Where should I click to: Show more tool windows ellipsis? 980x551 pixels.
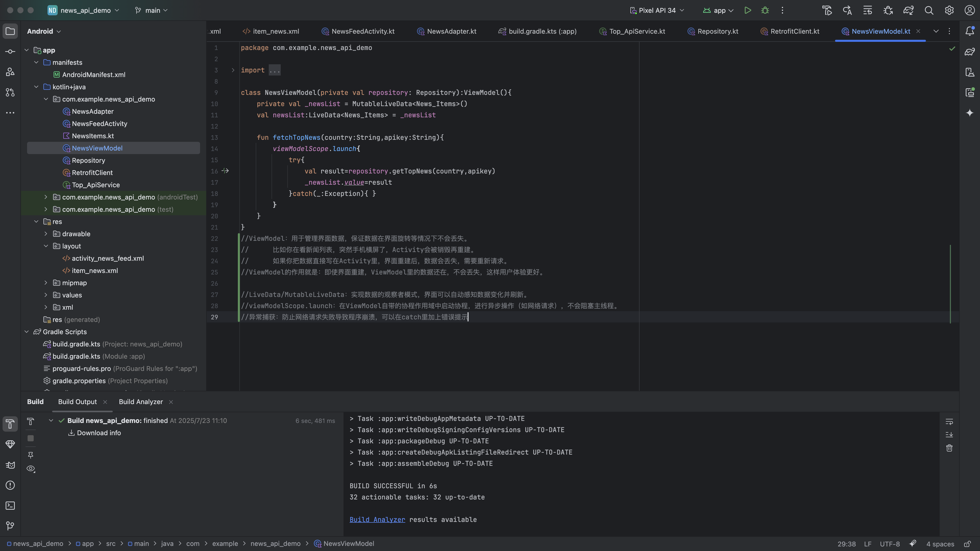tap(10, 112)
